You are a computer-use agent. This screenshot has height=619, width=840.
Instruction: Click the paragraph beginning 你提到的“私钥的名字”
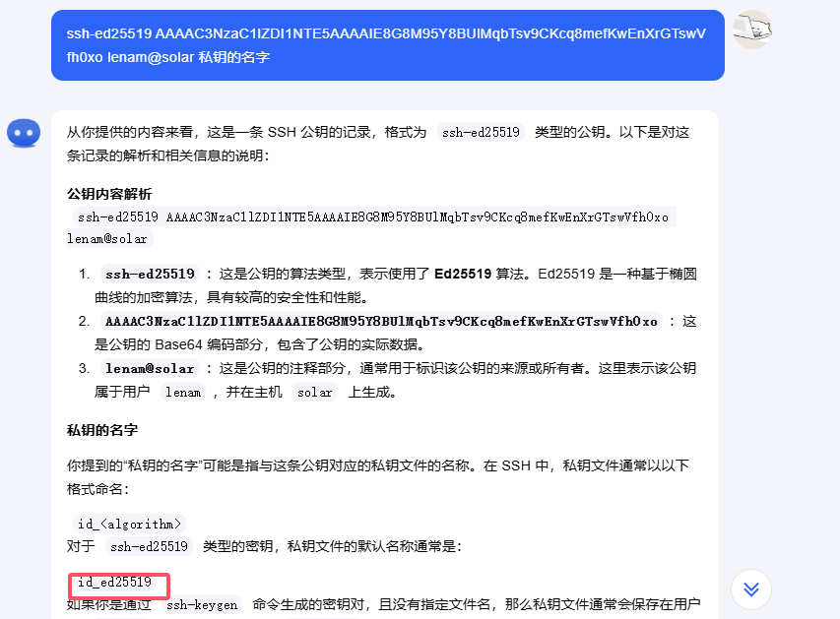pos(378,477)
